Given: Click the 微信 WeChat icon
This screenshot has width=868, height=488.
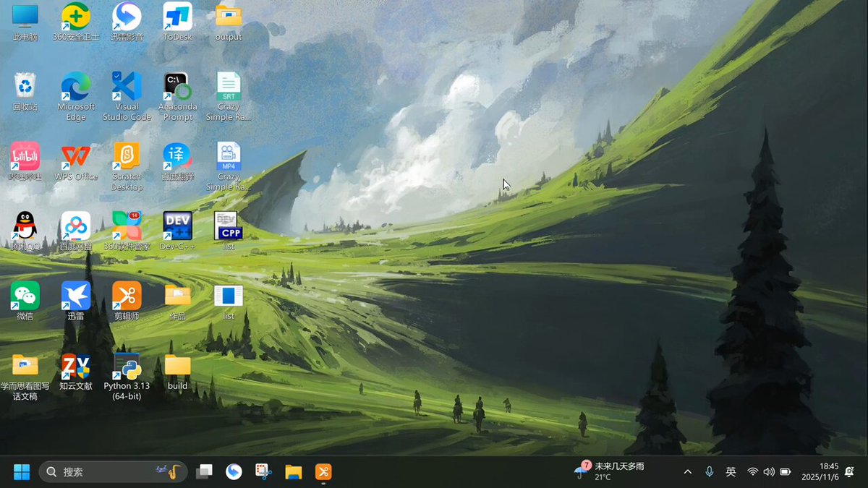Looking at the screenshot, I should [25, 301].
